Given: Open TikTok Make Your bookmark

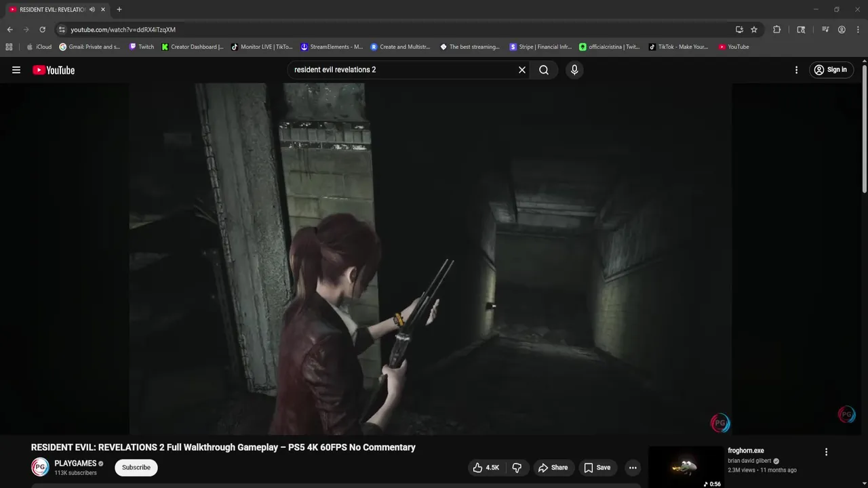Looking at the screenshot, I should [679, 47].
